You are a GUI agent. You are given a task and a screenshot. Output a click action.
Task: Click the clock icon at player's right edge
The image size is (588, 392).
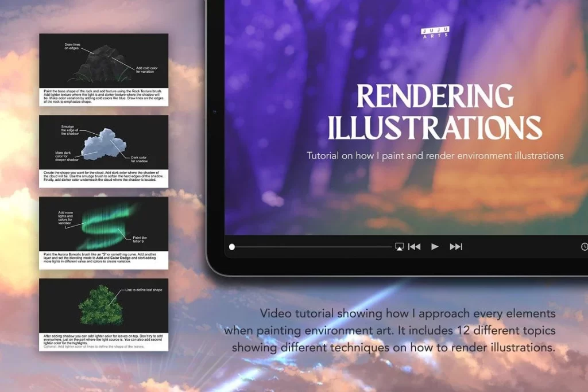pos(584,247)
